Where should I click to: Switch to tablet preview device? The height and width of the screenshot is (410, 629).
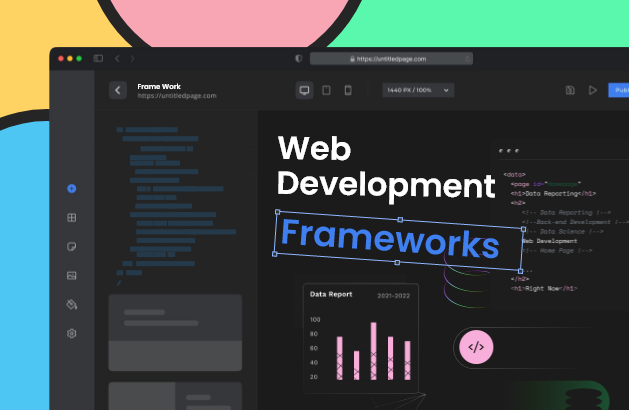coord(327,90)
